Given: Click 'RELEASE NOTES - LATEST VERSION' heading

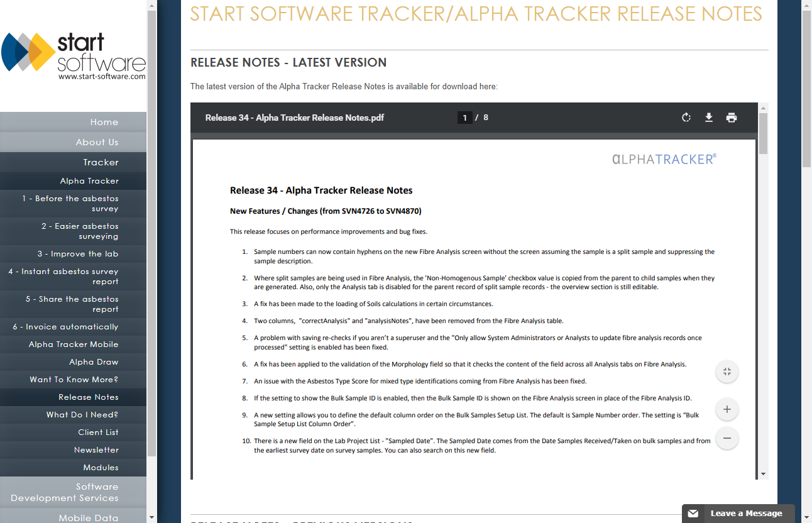Looking at the screenshot, I should 288,62.
